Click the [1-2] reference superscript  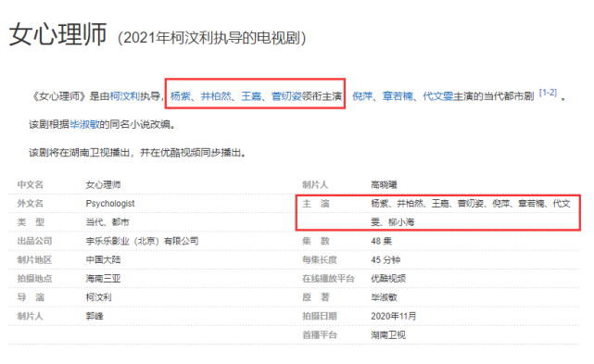click(548, 93)
